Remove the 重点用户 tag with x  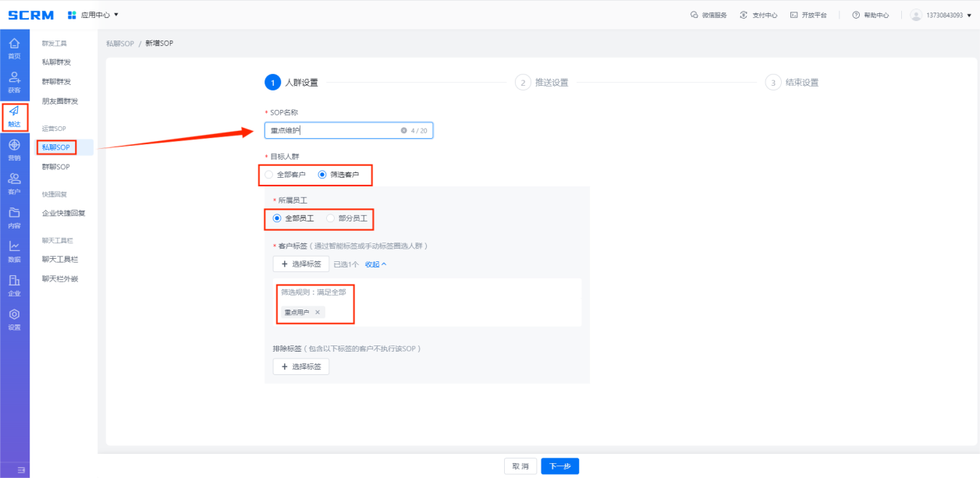pos(318,312)
